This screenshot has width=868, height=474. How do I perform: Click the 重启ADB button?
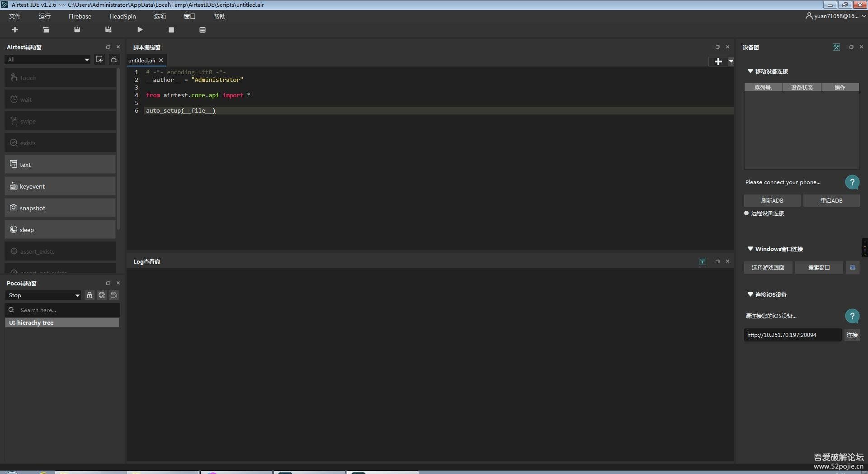831,200
